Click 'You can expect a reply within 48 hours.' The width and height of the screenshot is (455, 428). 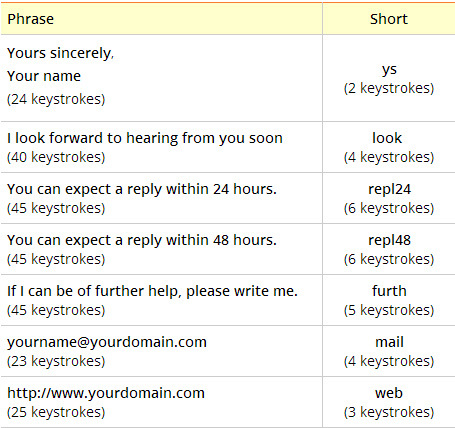142,240
